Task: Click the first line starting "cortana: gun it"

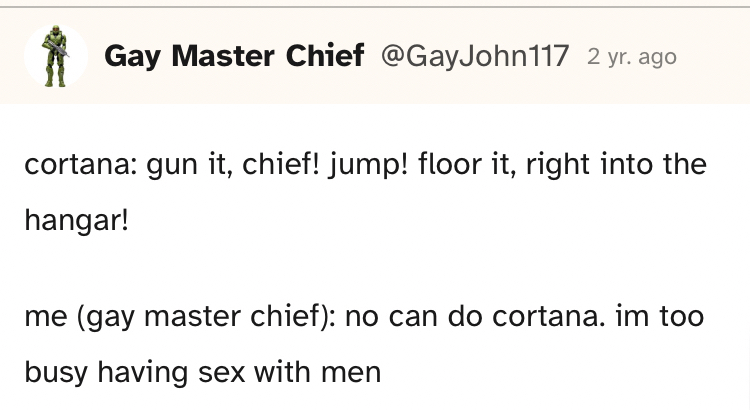Action: pos(365,163)
